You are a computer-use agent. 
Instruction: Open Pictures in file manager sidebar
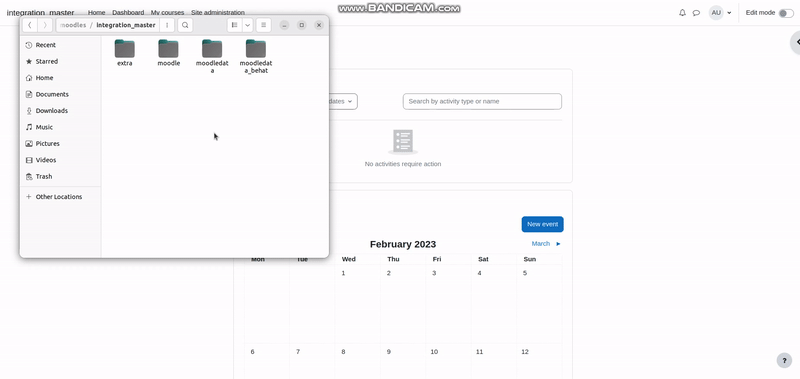click(x=60, y=143)
